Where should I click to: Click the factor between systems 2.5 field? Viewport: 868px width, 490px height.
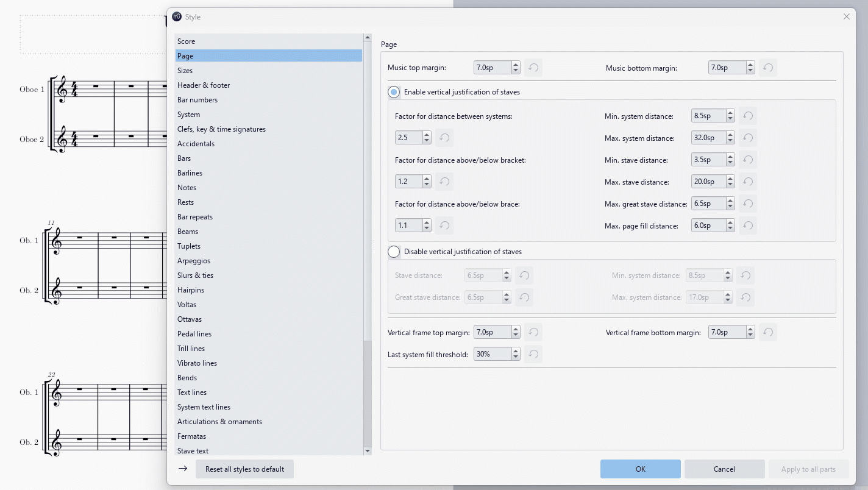tap(408, 138)
